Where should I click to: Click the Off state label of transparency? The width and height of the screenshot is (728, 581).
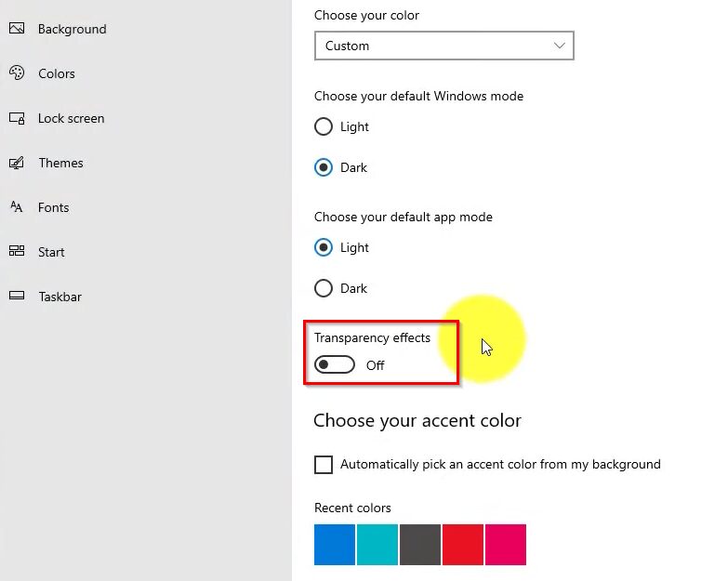click(x=375, y=365)
